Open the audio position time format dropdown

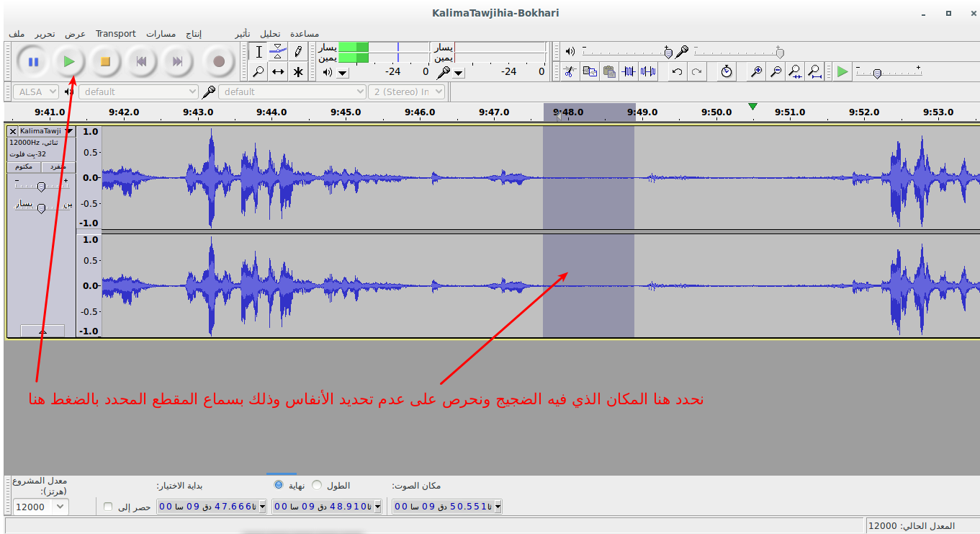pyautogui.click(x=498, y=507)
